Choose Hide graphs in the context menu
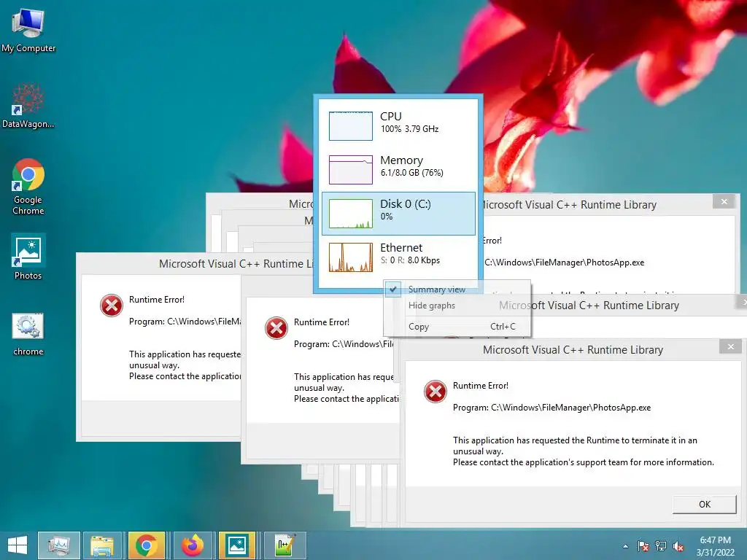Image resolution: width=747 pixels, height=560 pixels. 432,306
